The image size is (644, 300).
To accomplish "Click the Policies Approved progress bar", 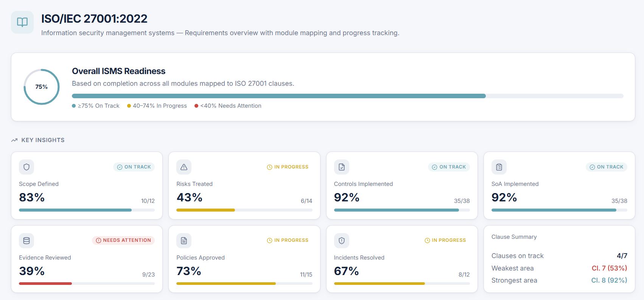I will pos(244,283).
